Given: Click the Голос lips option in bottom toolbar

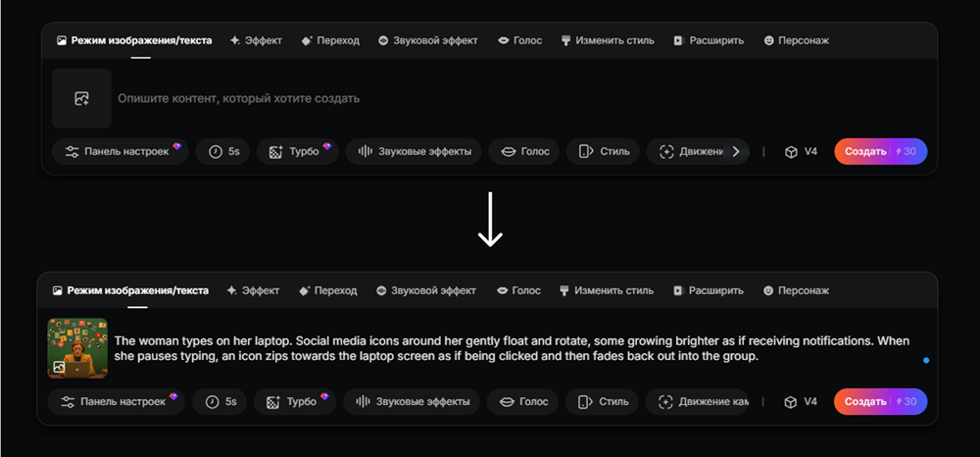Looking at the screenshot, I should click(522, 401).
